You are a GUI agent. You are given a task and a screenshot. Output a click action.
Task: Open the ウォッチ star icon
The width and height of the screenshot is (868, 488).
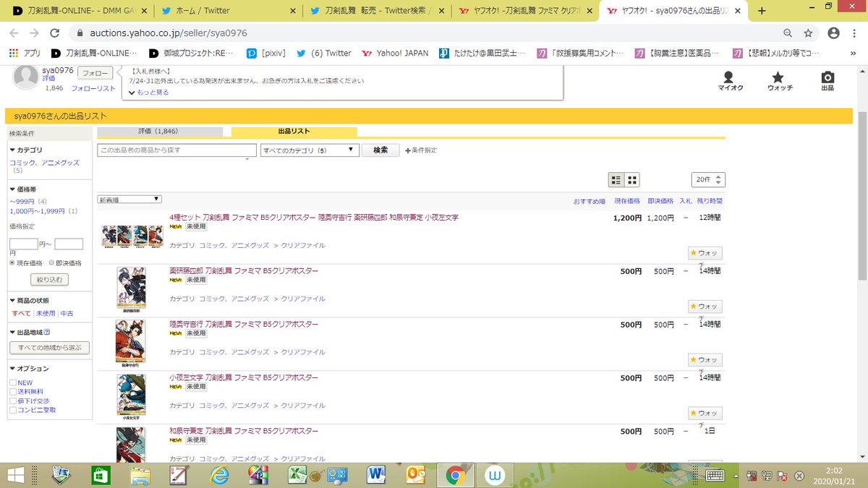(778, 80)
